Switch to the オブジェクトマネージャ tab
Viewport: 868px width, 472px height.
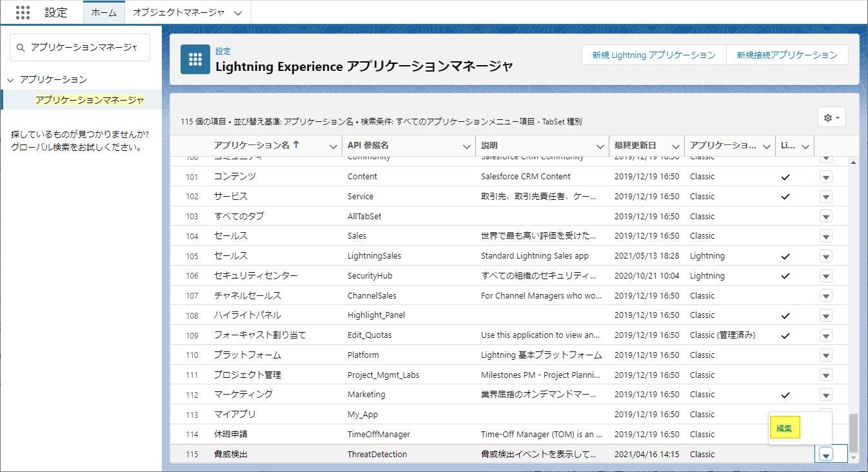coord(179,12)
